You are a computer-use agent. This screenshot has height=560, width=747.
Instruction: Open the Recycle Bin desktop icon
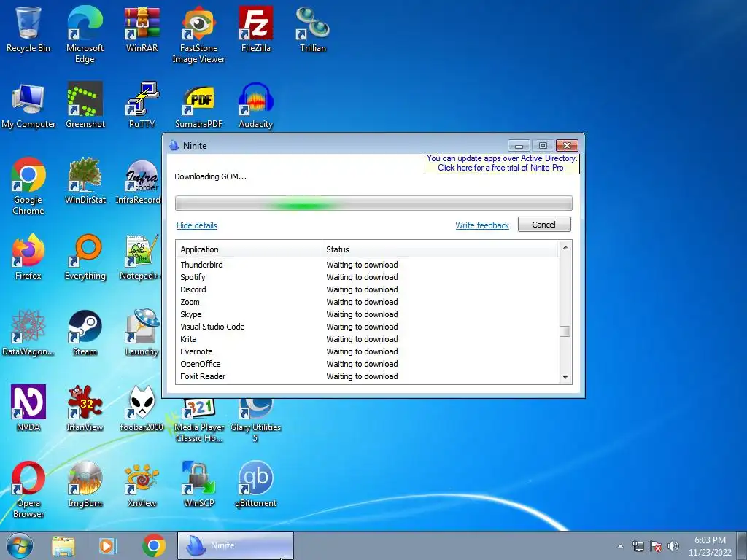pyautogui.click(x=28, y=29)
